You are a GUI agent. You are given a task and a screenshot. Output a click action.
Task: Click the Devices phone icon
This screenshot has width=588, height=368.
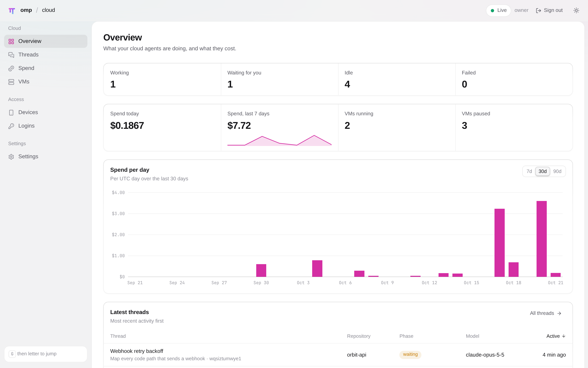click(11, 112)
